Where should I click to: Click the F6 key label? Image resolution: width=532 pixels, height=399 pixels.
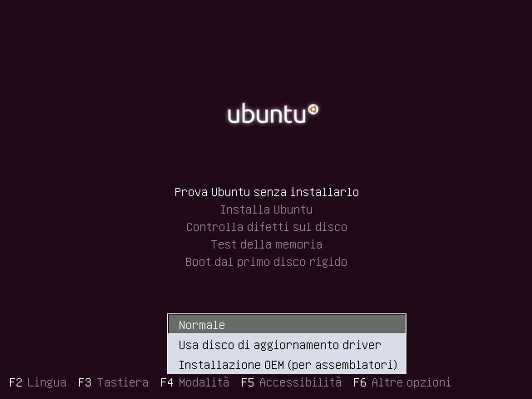coord(360,382)
